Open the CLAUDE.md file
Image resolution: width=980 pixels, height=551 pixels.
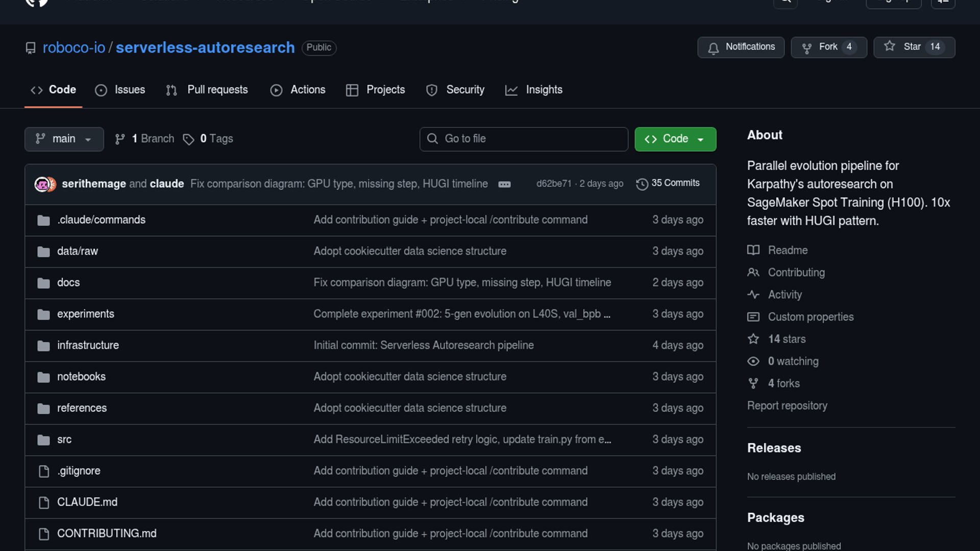(87, 502)
